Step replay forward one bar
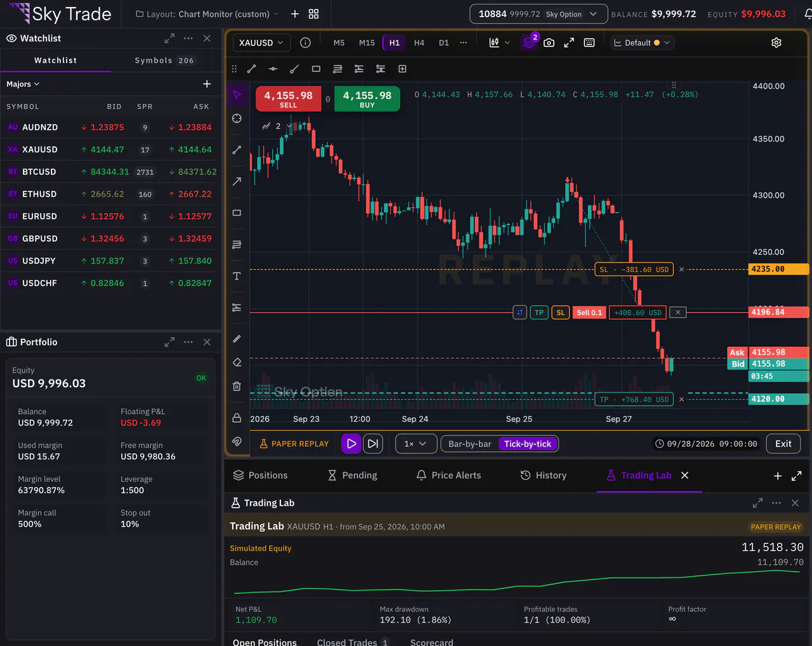This screenshot has width=812, height=646. 373,444
